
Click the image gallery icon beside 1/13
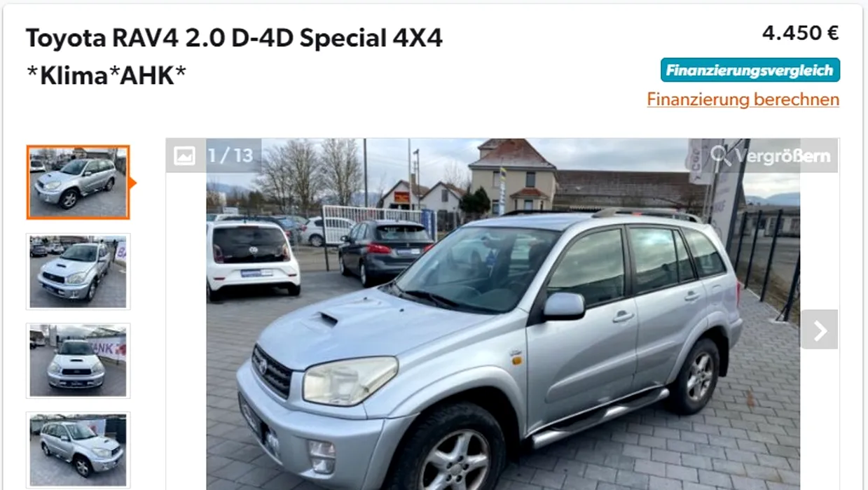(x=184, y=155)
